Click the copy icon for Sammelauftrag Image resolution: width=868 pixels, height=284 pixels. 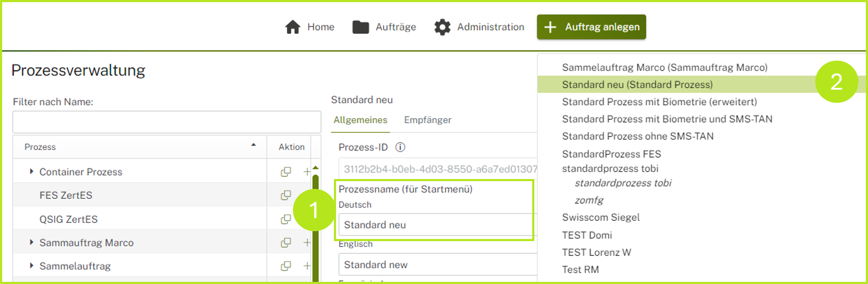(285, 266)
